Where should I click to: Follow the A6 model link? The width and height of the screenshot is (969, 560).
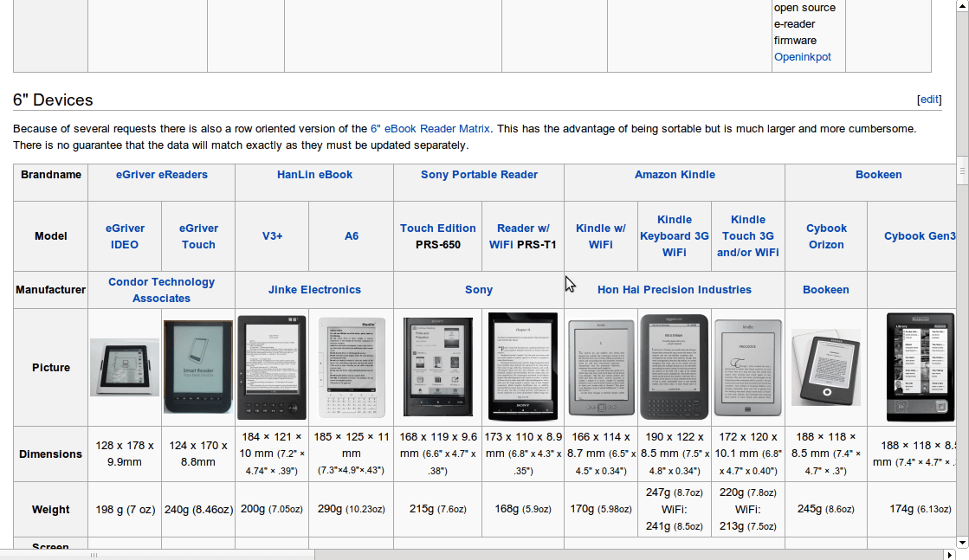click(351, 235)
